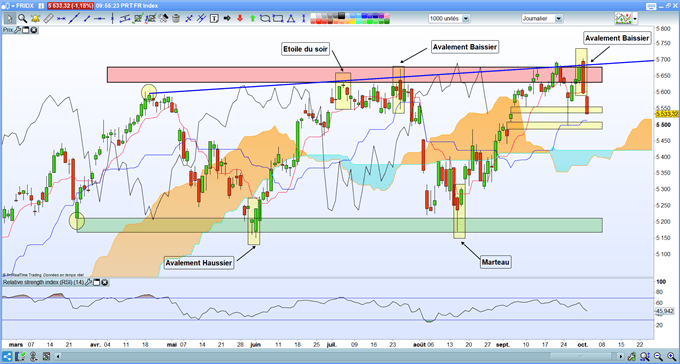Choose the short diagonal segment tool
The image size is (680, 364).
(x=87, y=19)
